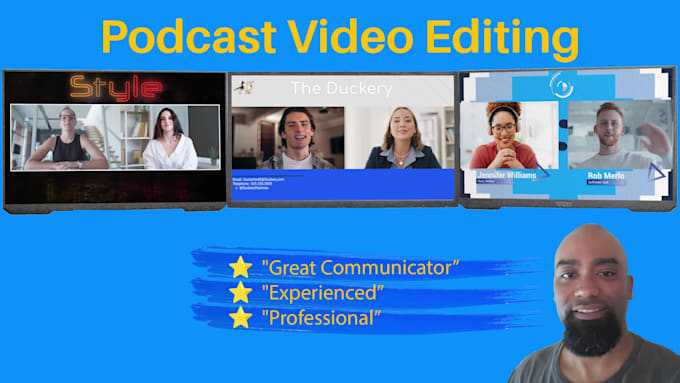Select the blonde woman's video in The Duckery
Image resolution: width=680 pixels, height=383 pixels.
click(x=400, y=138)
